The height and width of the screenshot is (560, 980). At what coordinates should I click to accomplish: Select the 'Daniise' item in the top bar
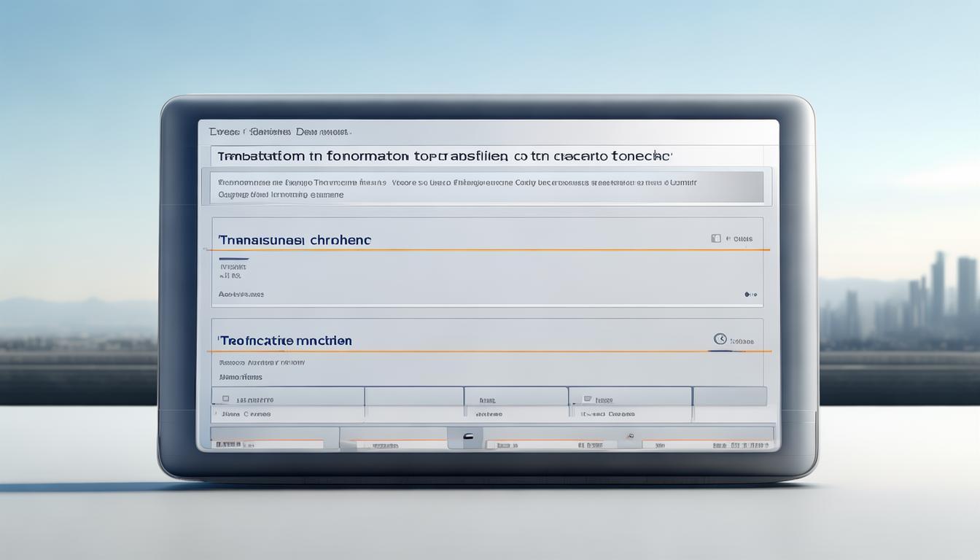[268, 133]
